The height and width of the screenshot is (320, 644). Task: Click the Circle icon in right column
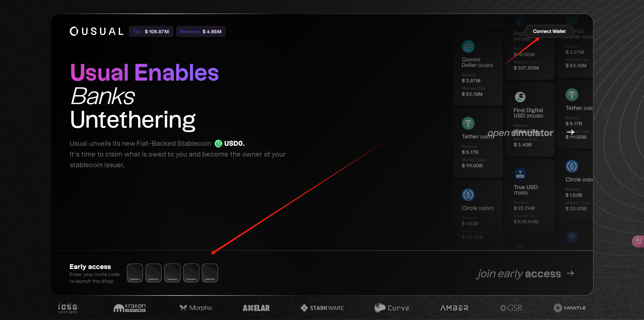[572, 166]
